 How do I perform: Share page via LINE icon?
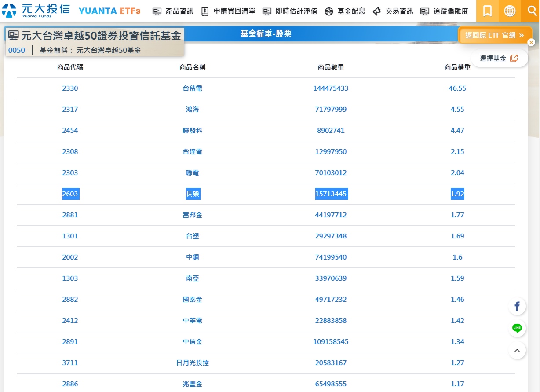pyautogui.click(x=517, y=328)
